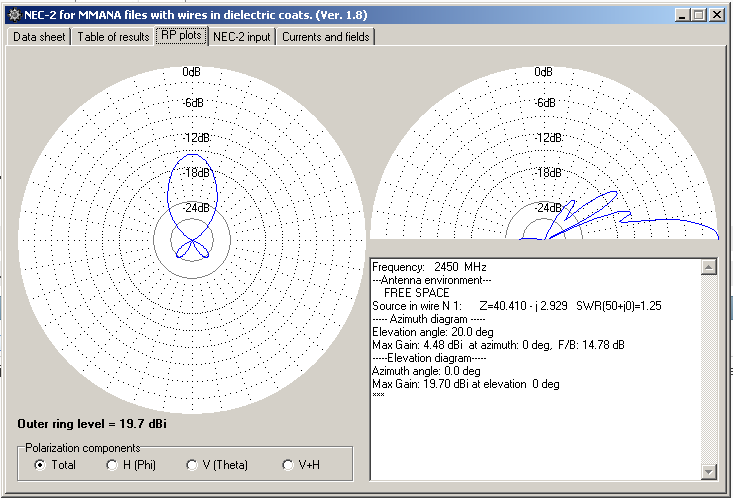Pick the V+H polarization radio button
This screenshot has width=733, height=498.
point(288,465)
